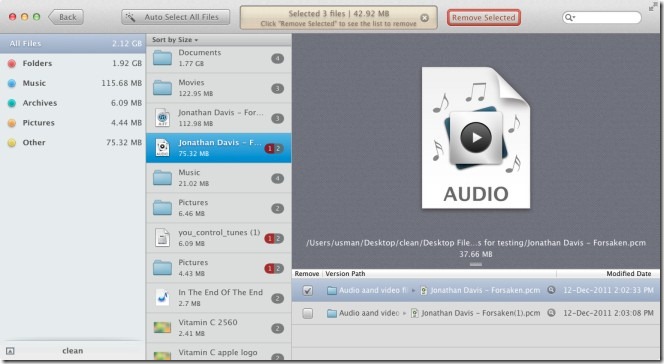Play the audio preview

click(x=476, y=138)
